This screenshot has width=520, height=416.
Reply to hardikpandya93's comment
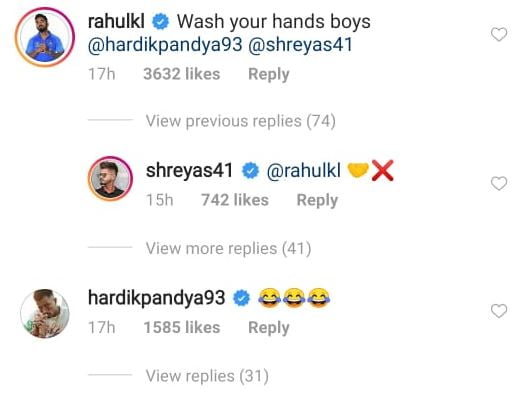(269, 328)
